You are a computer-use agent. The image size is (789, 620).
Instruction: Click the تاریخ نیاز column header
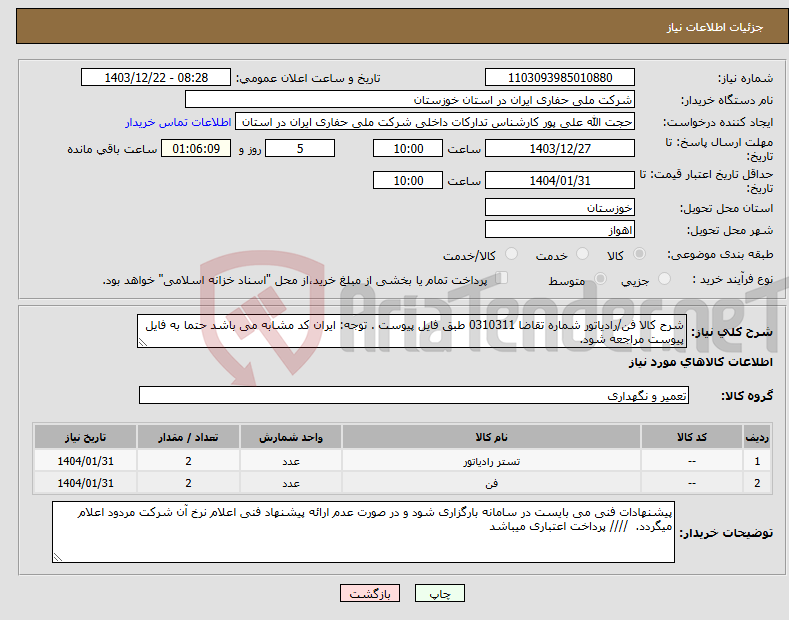click(85, 437)
